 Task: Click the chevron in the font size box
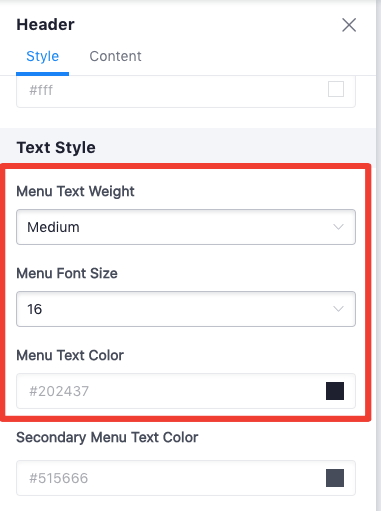338,309
